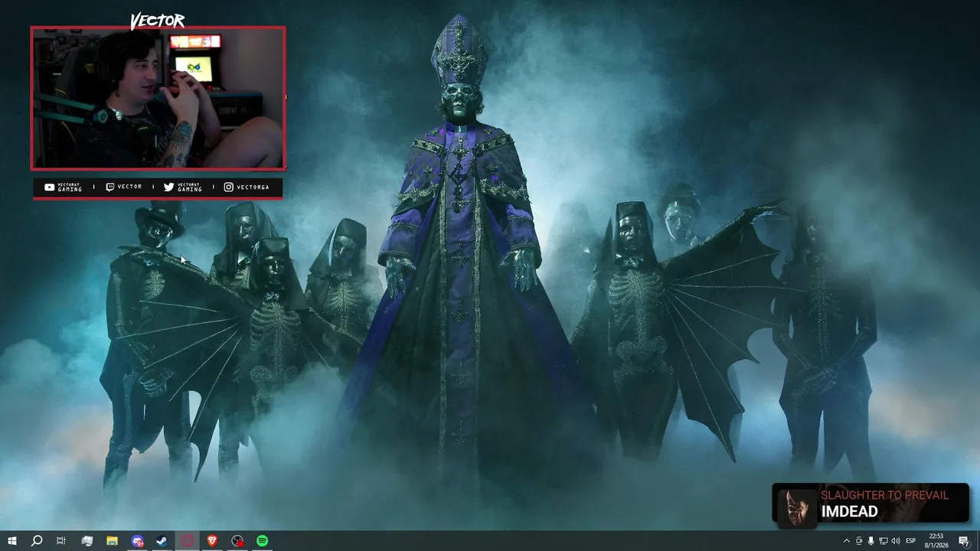Open Spotify from the taskbar
The width and height of the screenshot is (980, 551).
click(x=263, y=541)
